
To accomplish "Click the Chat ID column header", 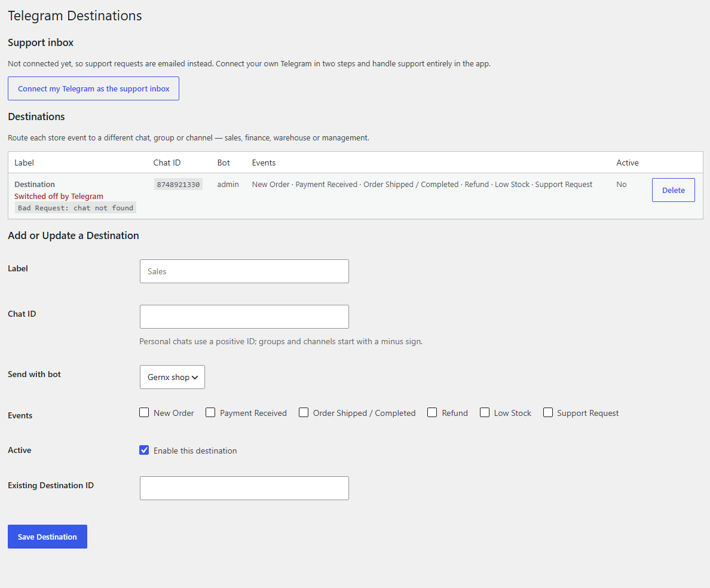I will click(167, 163).
